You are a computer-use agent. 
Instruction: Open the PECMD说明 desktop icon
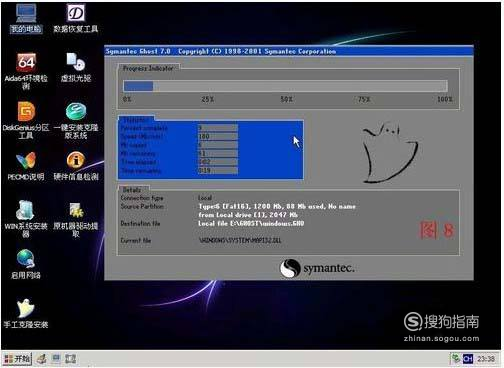point(26,166)
